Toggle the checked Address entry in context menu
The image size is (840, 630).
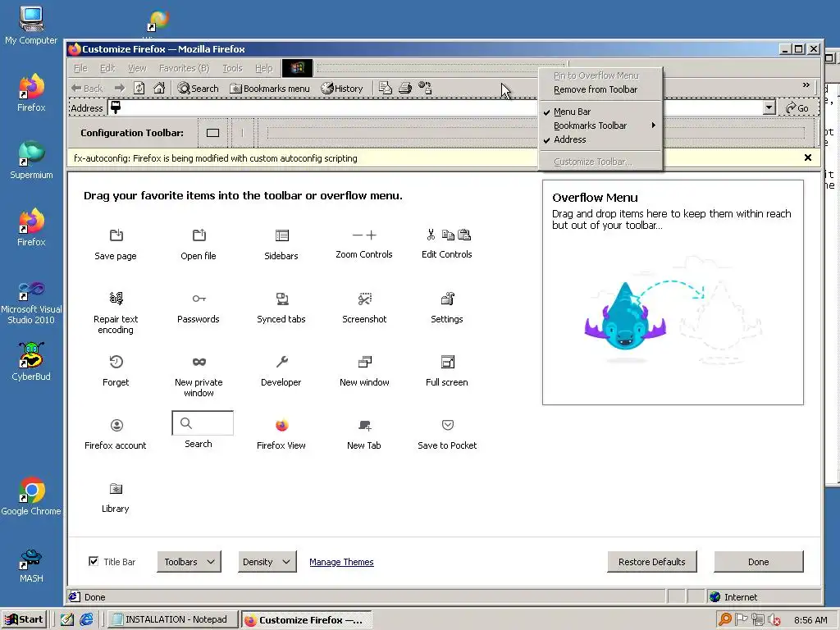point(600,139)
